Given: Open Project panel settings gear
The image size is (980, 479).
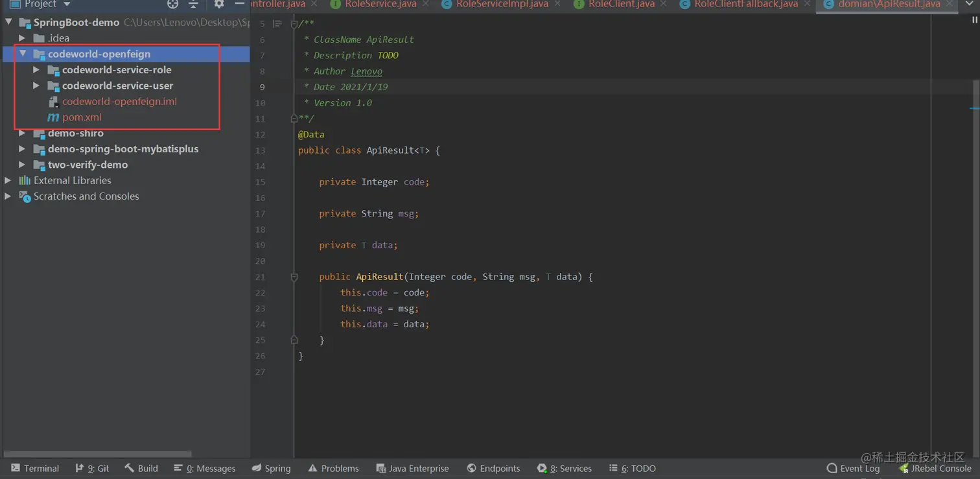Looking at the screenshot, I should pyautogui.click(x=219, y=4).
